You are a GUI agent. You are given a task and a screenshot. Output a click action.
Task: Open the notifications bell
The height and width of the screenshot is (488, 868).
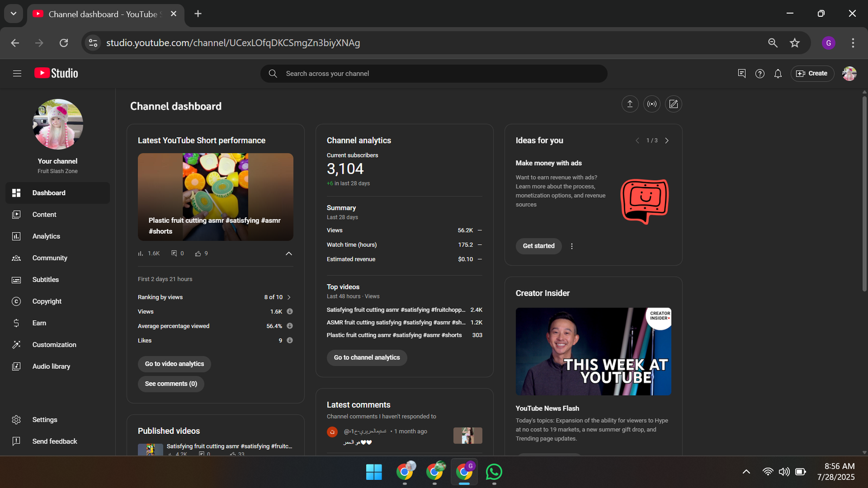point(778,73)
